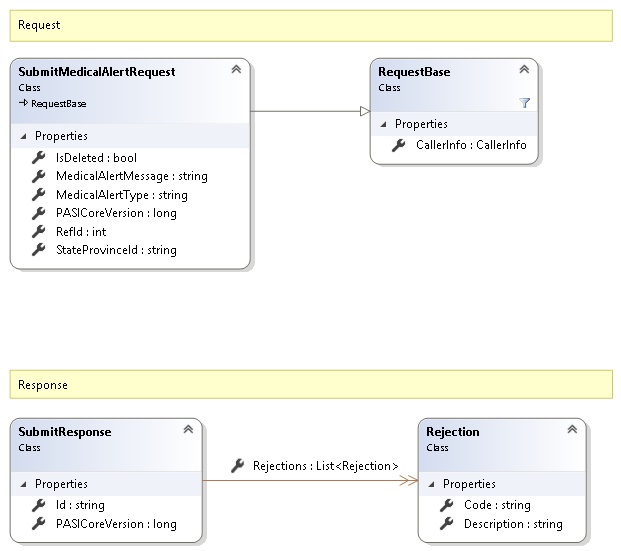This screenshot has width=621, height=551.
Task: Click the filter icon on RequestBase class
Action: tap(524, 103)
